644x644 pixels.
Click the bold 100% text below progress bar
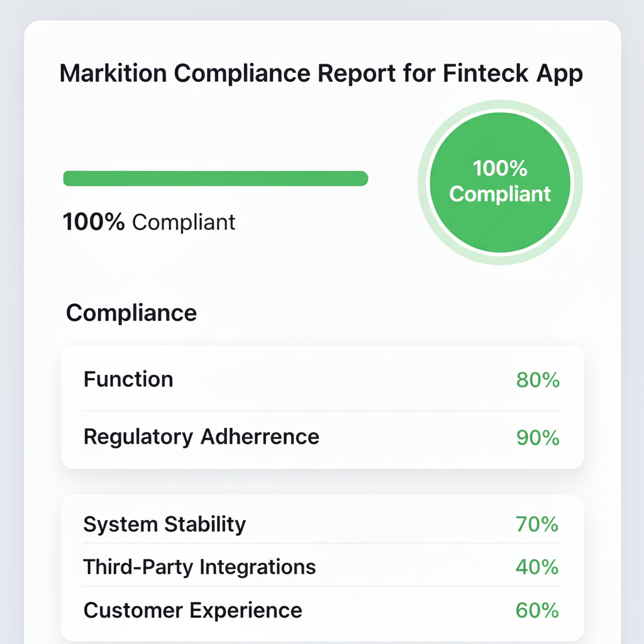click(94, 222)
